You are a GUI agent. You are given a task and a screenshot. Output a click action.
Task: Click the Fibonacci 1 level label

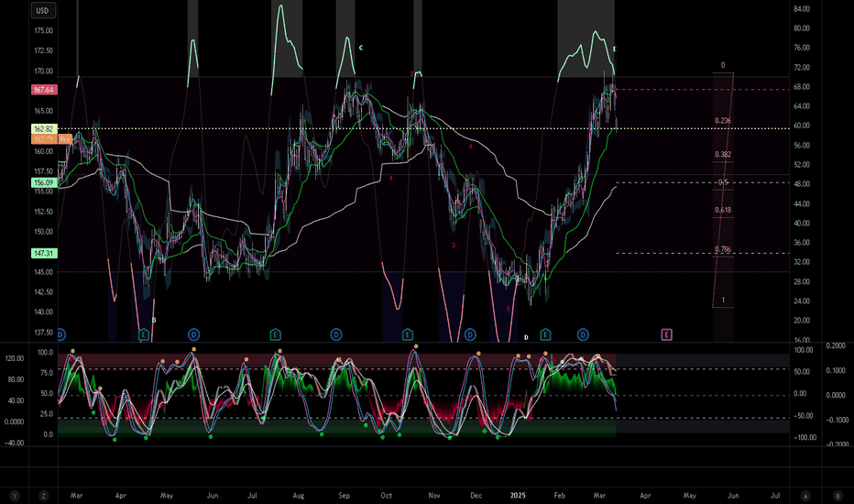click(723, 301)
